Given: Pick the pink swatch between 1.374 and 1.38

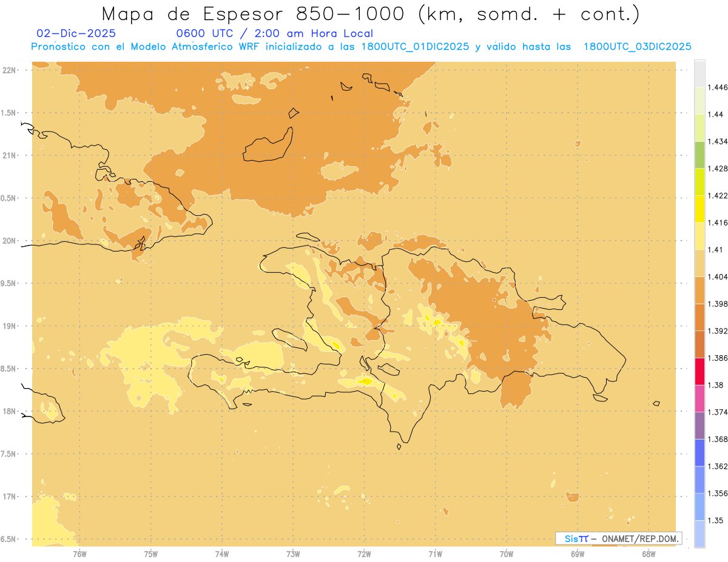Looking at the screenshot, I should click(x=699, y=399).
